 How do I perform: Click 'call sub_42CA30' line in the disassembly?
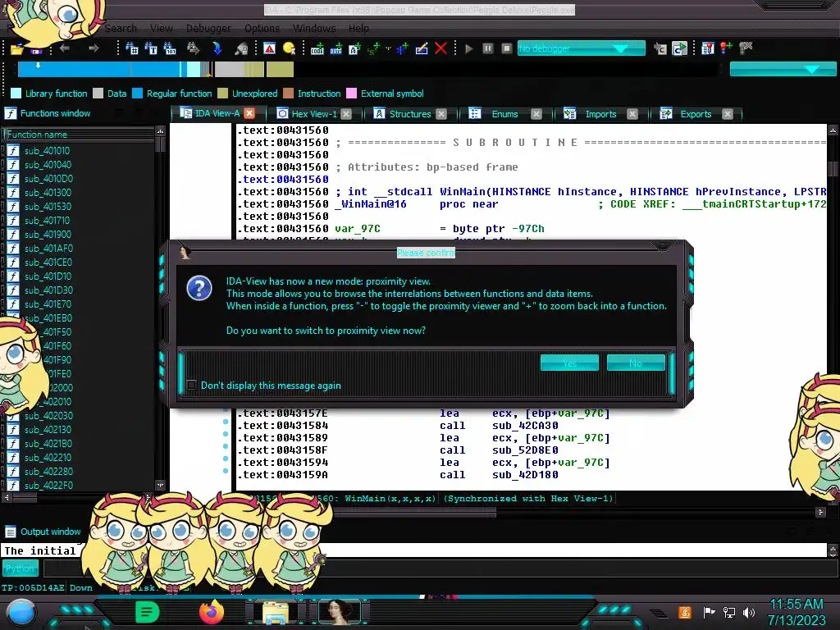tap(498, 426)
